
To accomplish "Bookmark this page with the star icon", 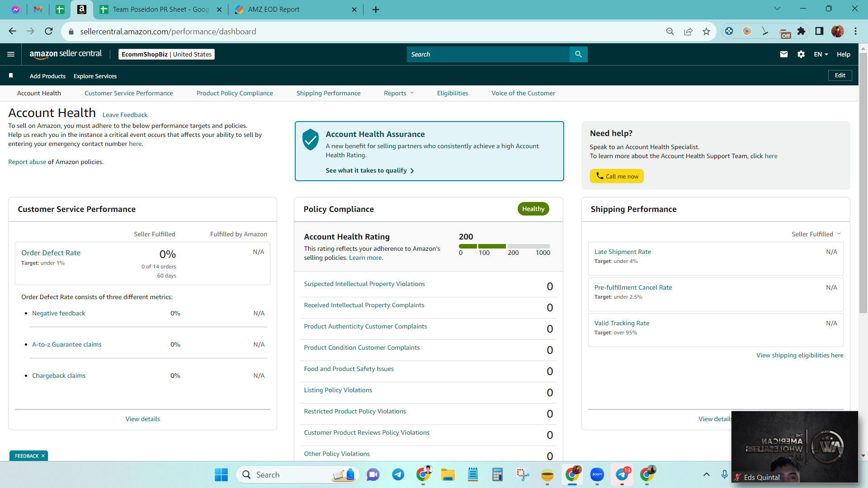I will tap(706, 31).
